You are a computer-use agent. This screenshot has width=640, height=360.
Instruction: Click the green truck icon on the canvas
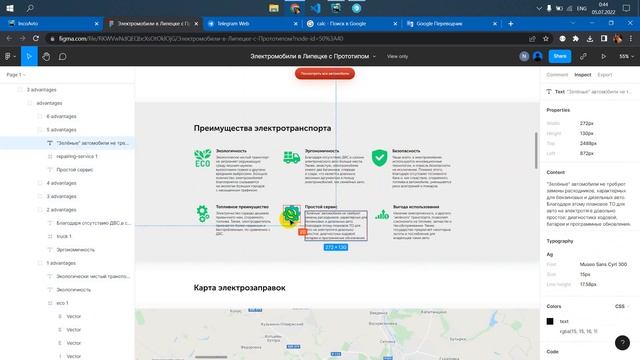[291, 157]
